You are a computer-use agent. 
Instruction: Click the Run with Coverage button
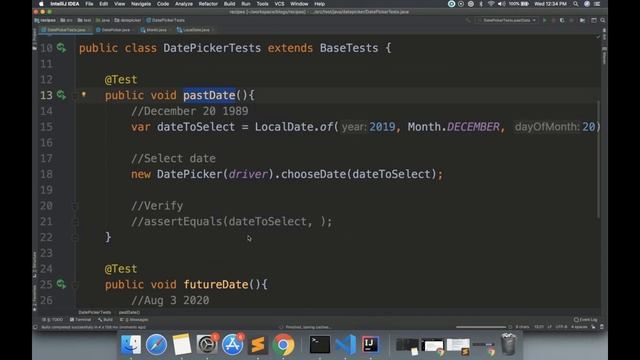click(562, 20)
